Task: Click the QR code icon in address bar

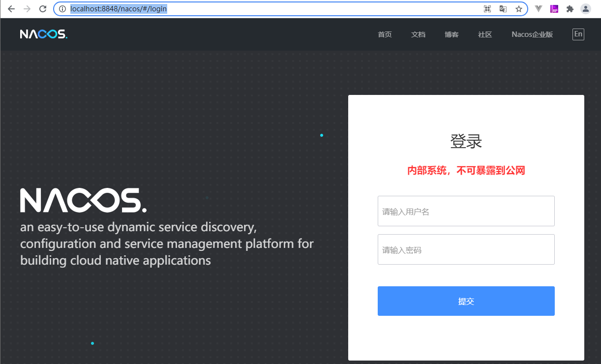Action: tap(487, 9)
